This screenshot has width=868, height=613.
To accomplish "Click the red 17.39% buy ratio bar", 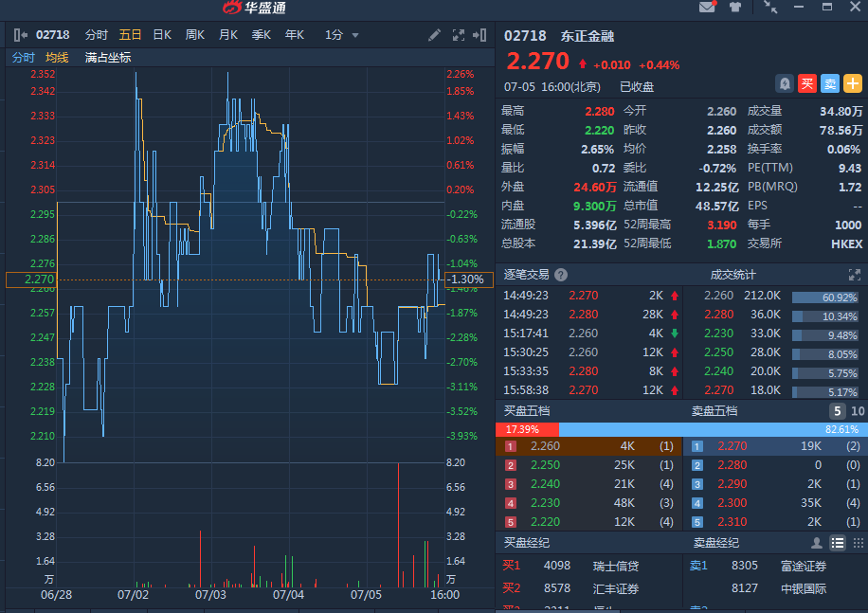I will point(528,429).
